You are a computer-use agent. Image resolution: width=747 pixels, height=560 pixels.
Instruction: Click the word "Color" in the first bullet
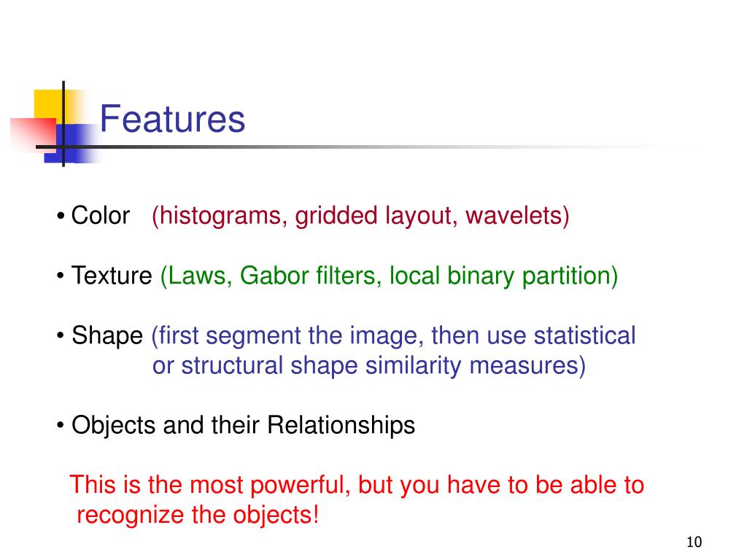101,217
